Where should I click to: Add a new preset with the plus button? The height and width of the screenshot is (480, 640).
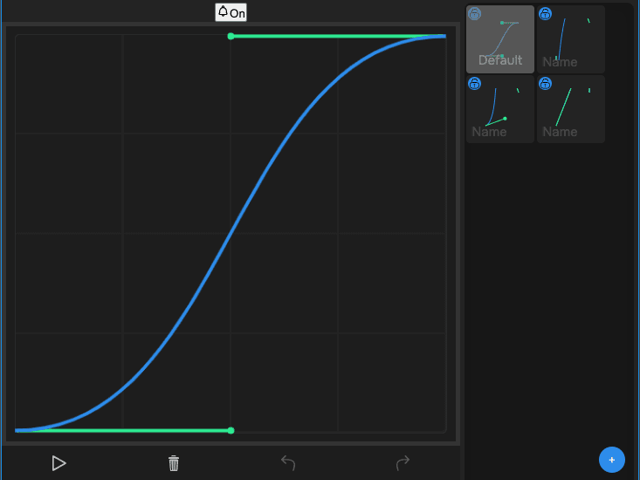(612, 459)
